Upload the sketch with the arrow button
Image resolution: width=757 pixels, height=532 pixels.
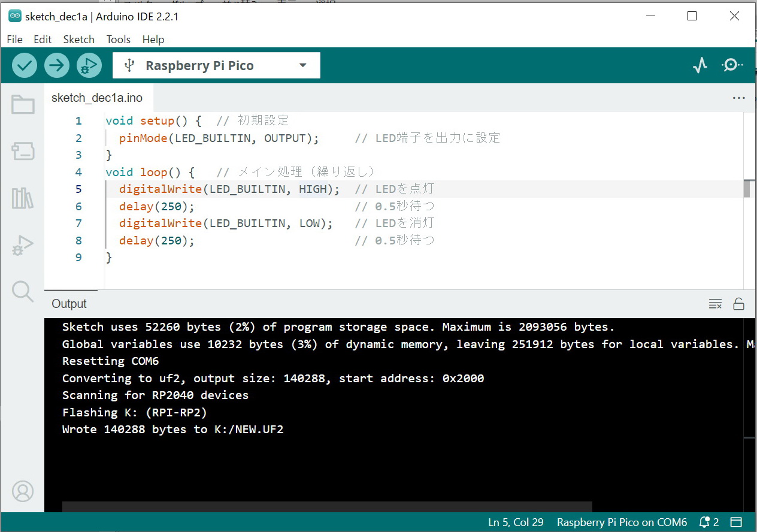pyautogui.click(x=57, y=65)
